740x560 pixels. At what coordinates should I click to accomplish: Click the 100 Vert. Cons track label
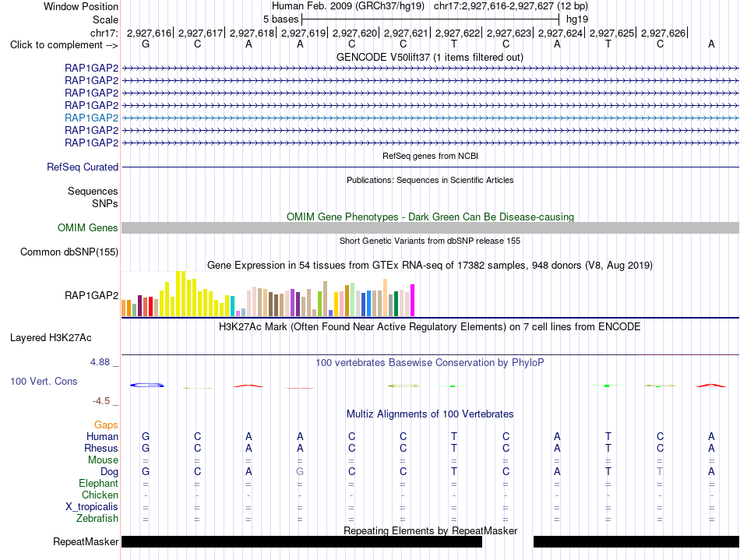(x=44, y=381)
